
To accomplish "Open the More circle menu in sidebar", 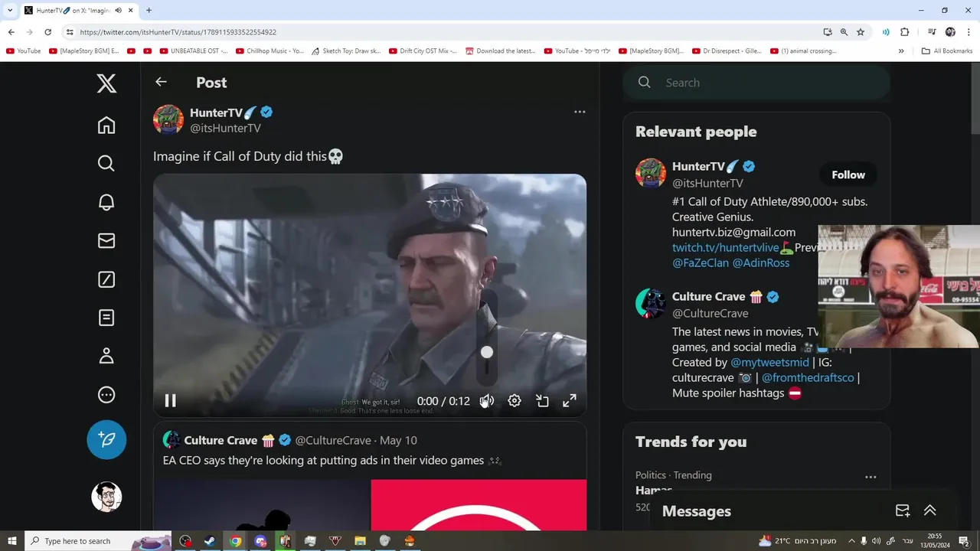I will pos(106,395).
